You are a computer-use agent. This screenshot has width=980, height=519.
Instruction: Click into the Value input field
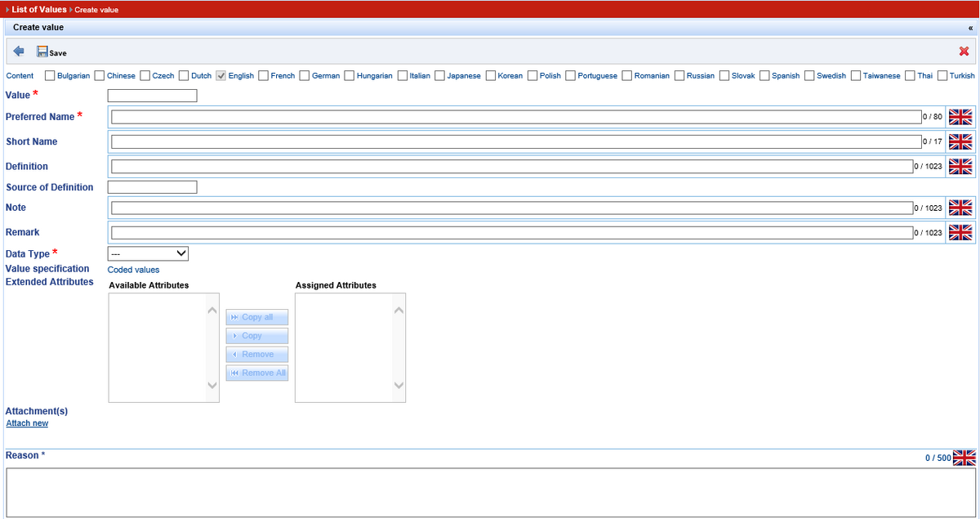(153, 96)
